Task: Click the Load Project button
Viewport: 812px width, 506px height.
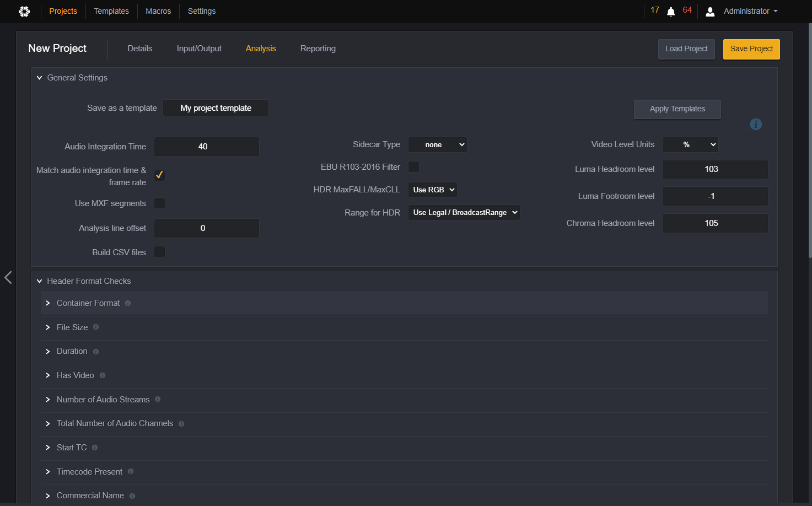Action: point(686,49)
